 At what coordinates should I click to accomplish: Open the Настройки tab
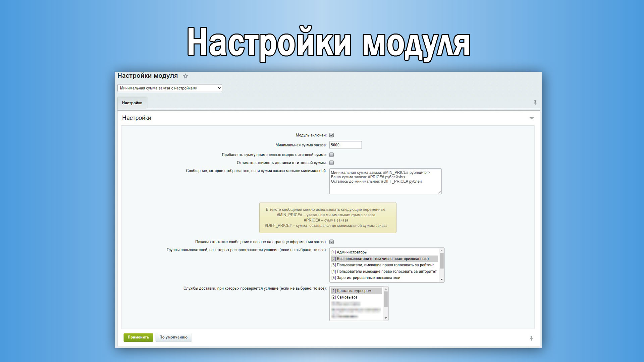(132, 103)
